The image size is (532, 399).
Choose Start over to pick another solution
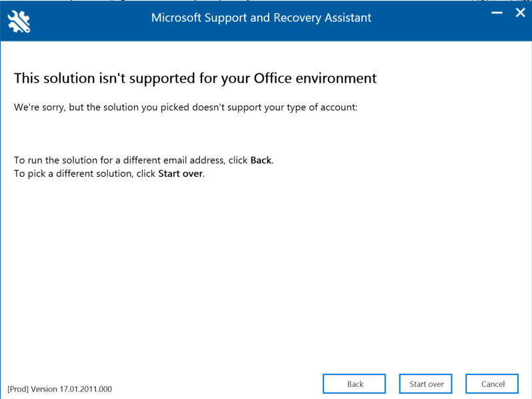point(426,384)
